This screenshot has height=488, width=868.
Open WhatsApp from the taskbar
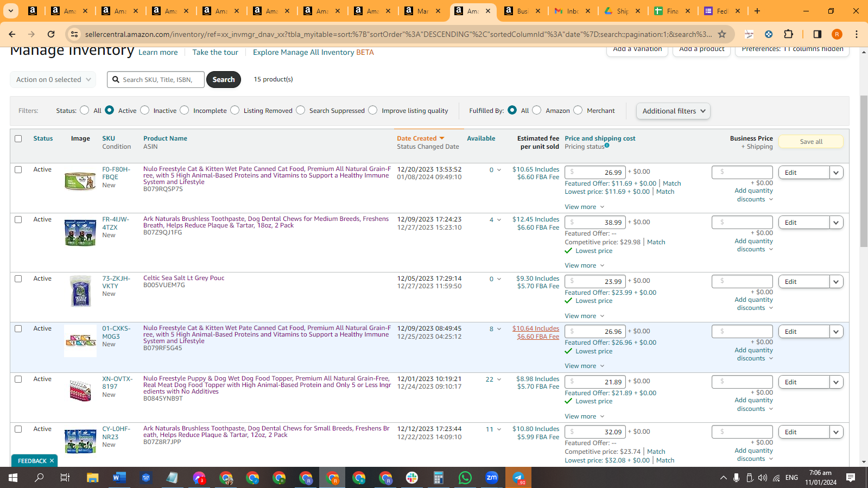pyautogui.click(x=465, y=478)
